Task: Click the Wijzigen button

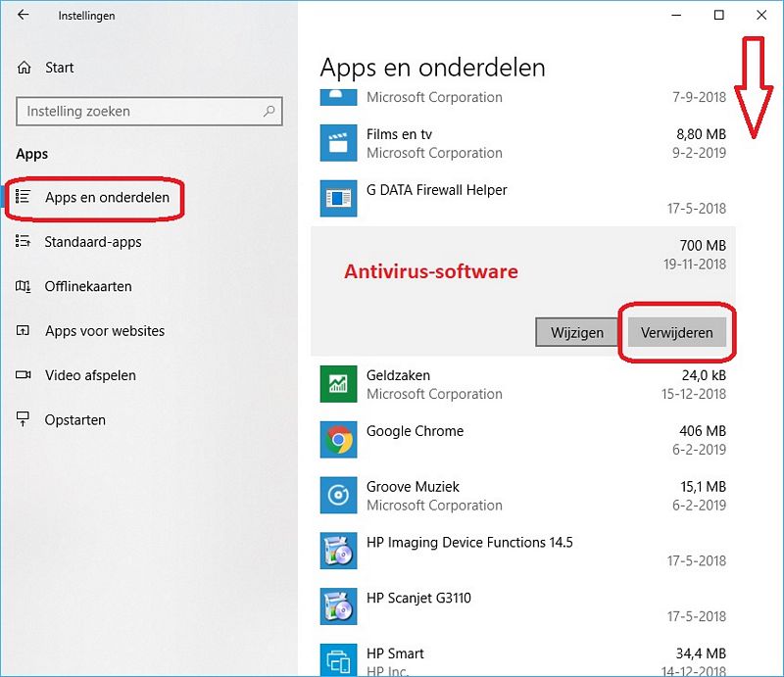Action: 576,332
